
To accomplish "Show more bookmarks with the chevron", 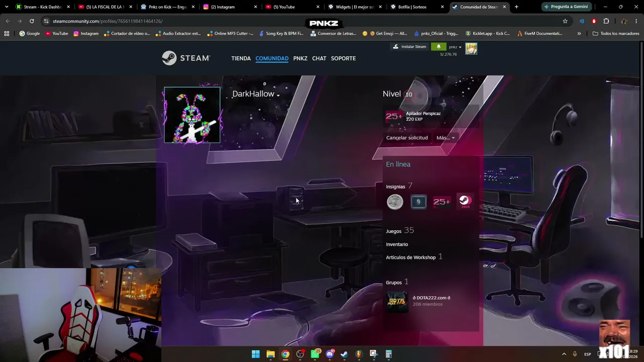I will (x=579, y=34).
